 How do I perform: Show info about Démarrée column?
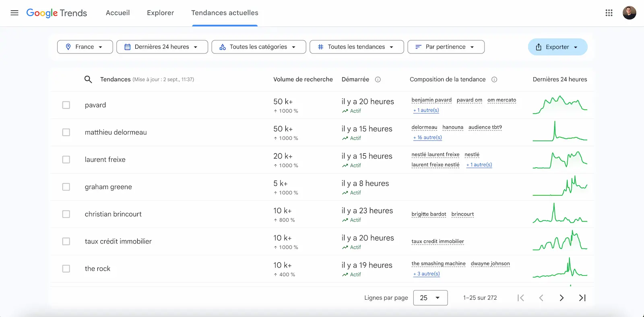(378, 80)
